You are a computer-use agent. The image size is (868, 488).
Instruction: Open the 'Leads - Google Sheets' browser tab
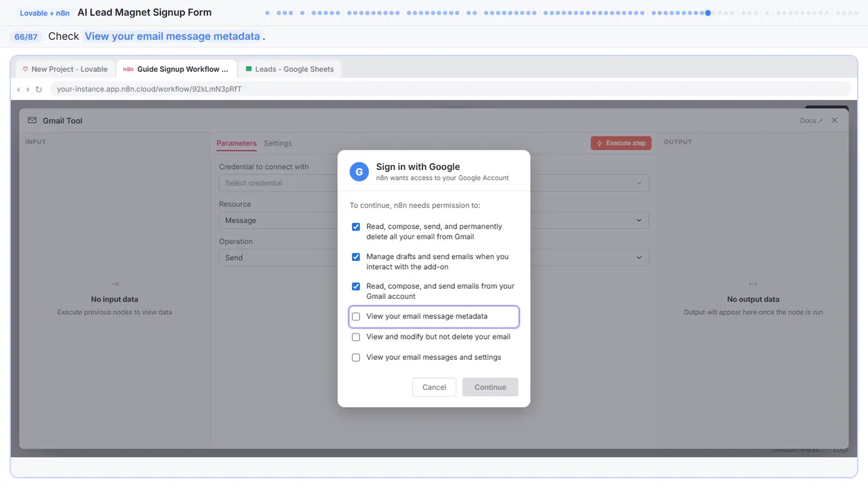coord(290,69)
